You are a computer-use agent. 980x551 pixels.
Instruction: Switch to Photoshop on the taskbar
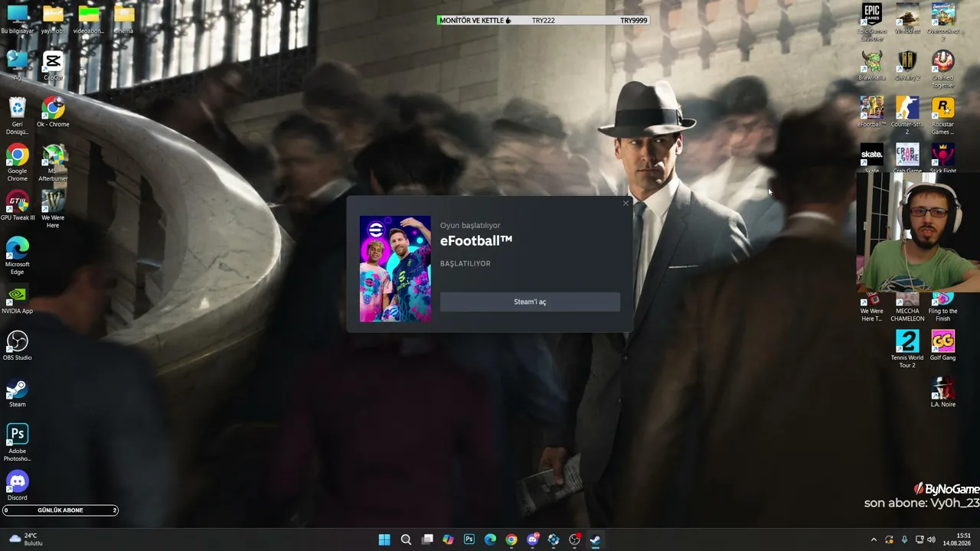(469, 540)
